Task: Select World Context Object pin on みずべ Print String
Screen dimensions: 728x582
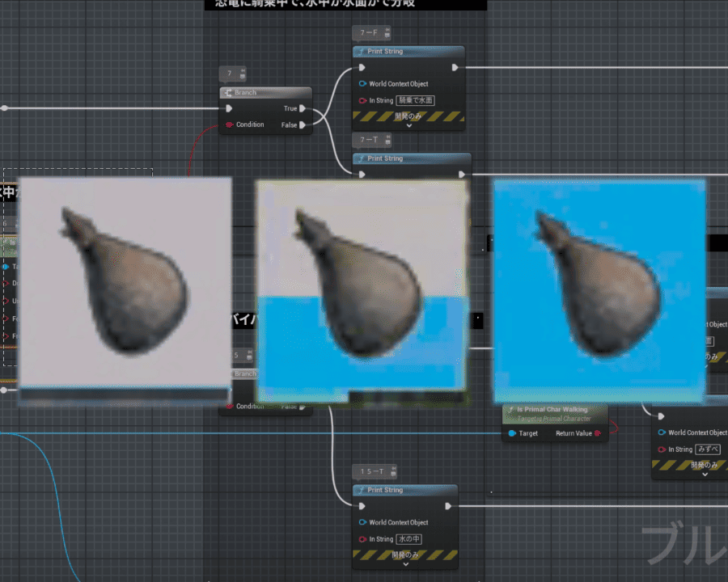Action: click(x=662, y=432)
